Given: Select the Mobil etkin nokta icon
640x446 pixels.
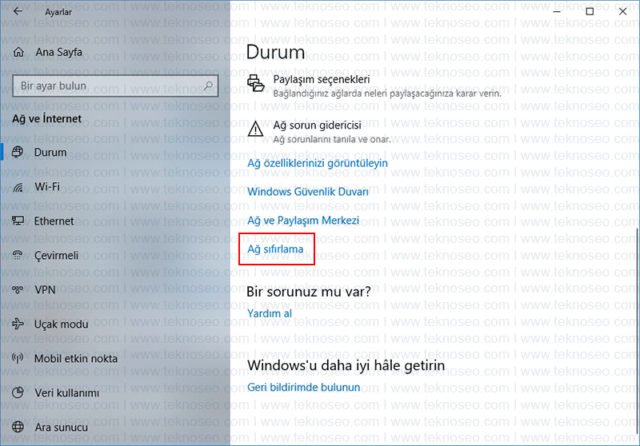Looking at the screenshot, I should (x=18, y=358).
